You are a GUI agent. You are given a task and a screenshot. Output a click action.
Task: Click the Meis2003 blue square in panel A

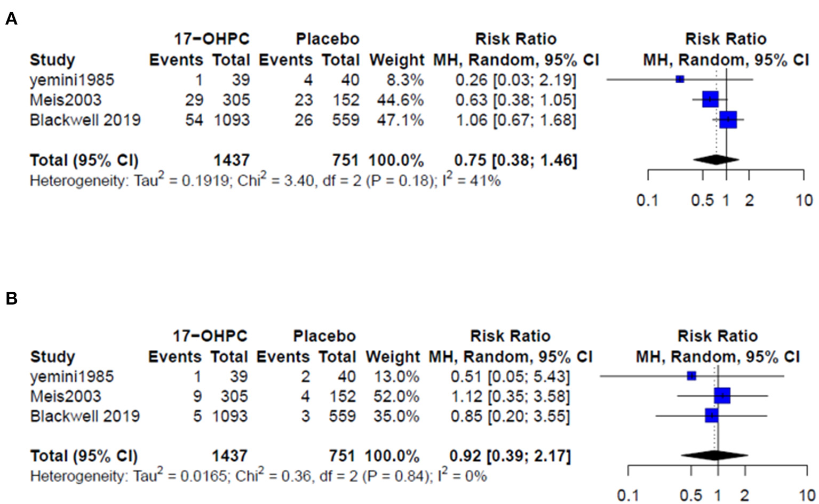pyautogui.click(x=710, y=99)
